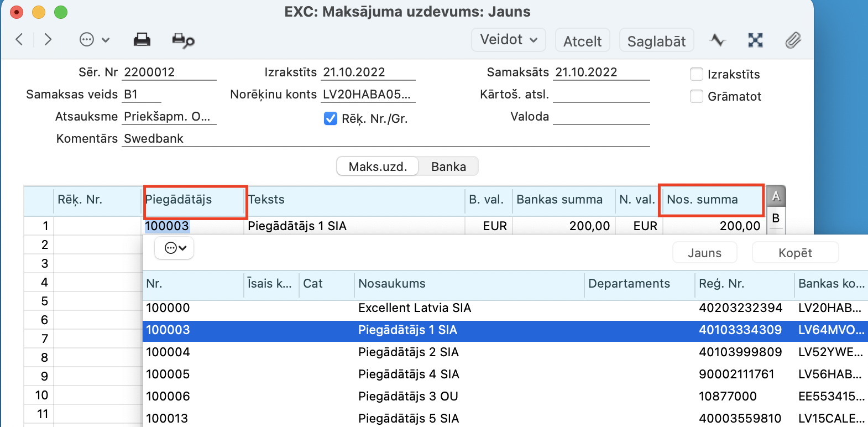Tick the Grāmatot checkbox
This screenshot has height=427, width=868.
pyautogui.click(x=697, y=96)
